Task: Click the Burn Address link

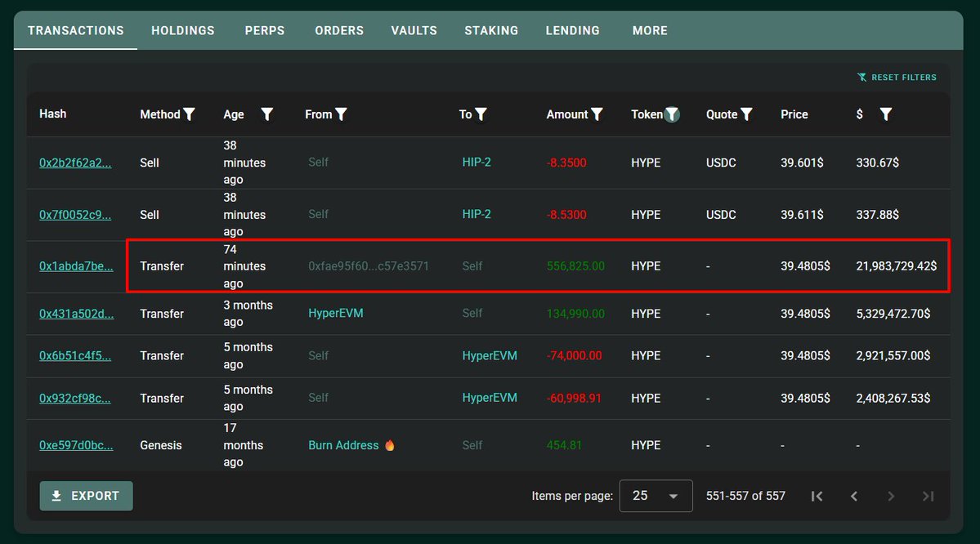Action: click(x=343, y=445)
